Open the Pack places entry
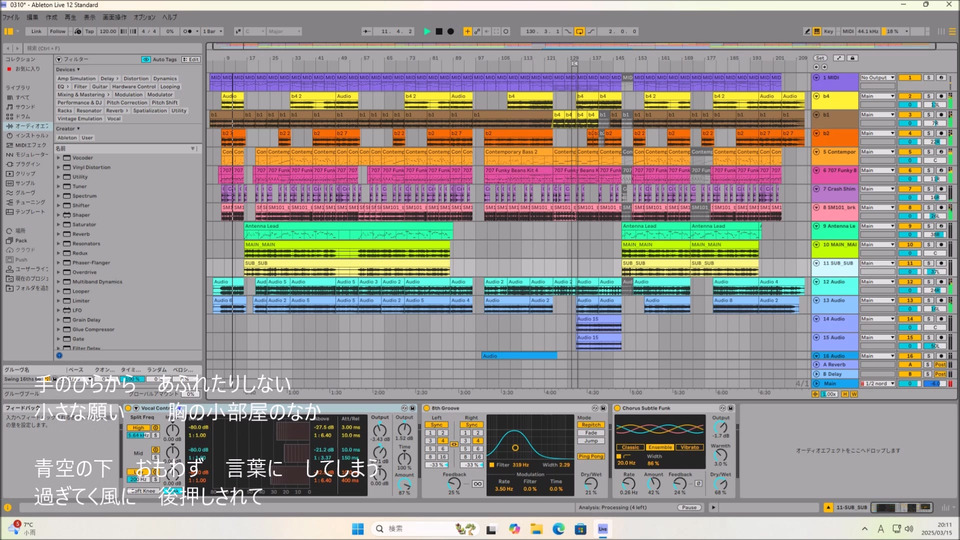This screenshot has height=540, width=960. pos(21,241)
